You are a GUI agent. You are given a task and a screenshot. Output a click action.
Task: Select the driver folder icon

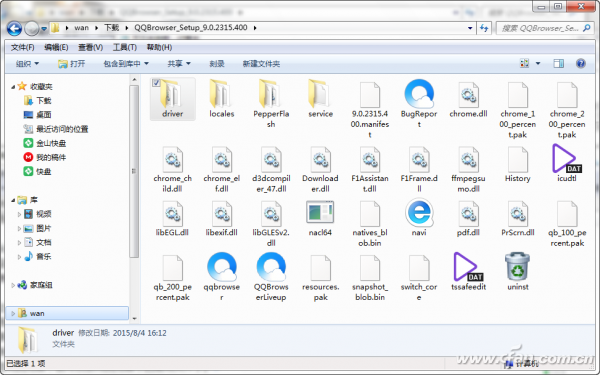point(173,94)
